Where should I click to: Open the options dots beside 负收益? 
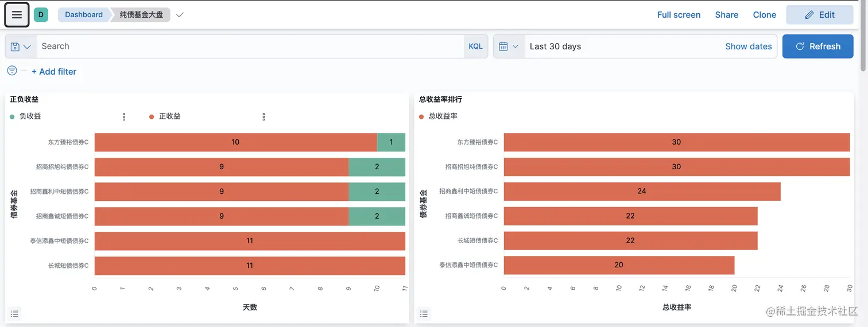coord(124,116)
